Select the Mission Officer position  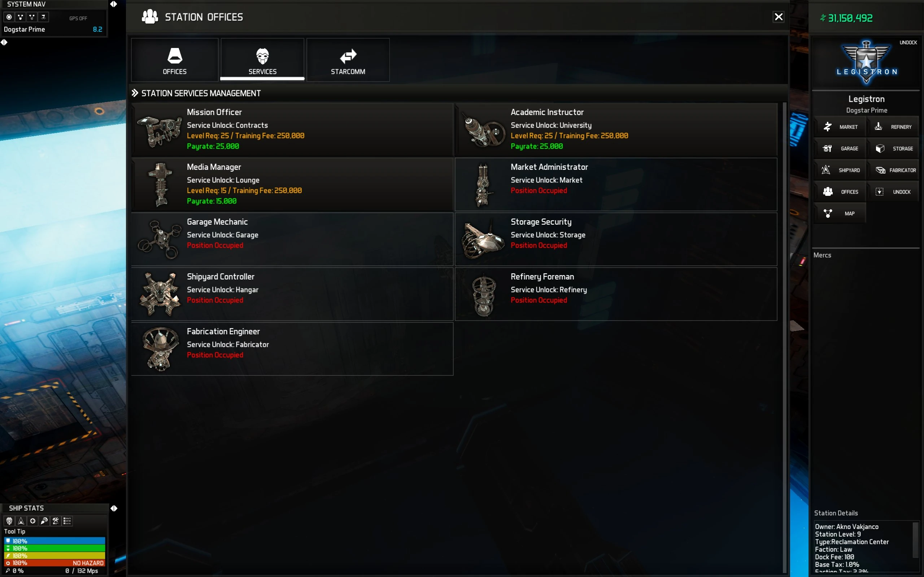pos(292,129)
